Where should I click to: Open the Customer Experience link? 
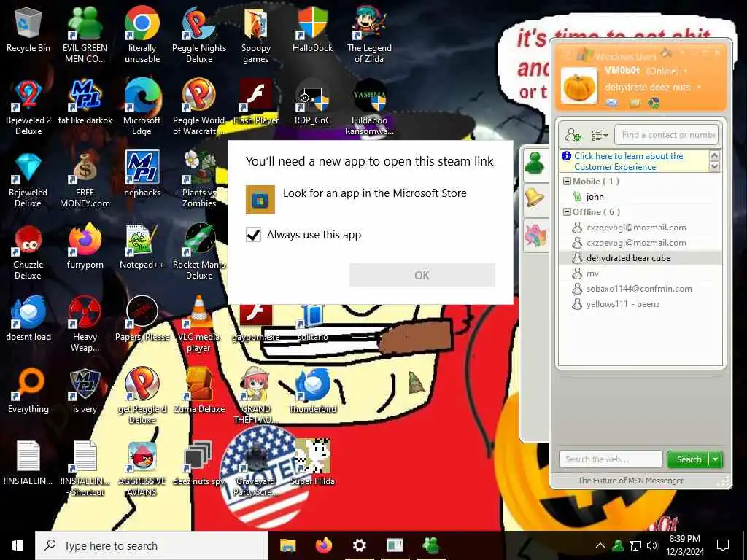tap(629, 161)
